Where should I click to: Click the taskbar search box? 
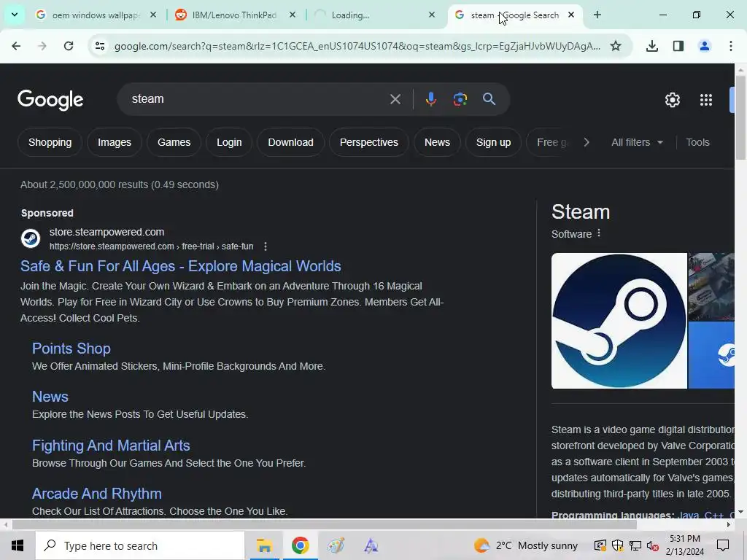pos(140,545)
